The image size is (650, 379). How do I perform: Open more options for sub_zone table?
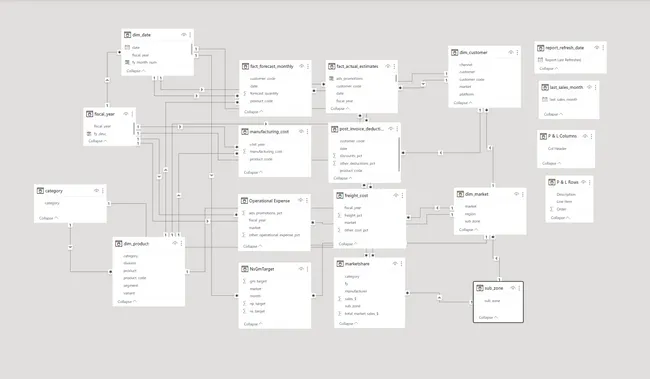click(x=519, y=288)
